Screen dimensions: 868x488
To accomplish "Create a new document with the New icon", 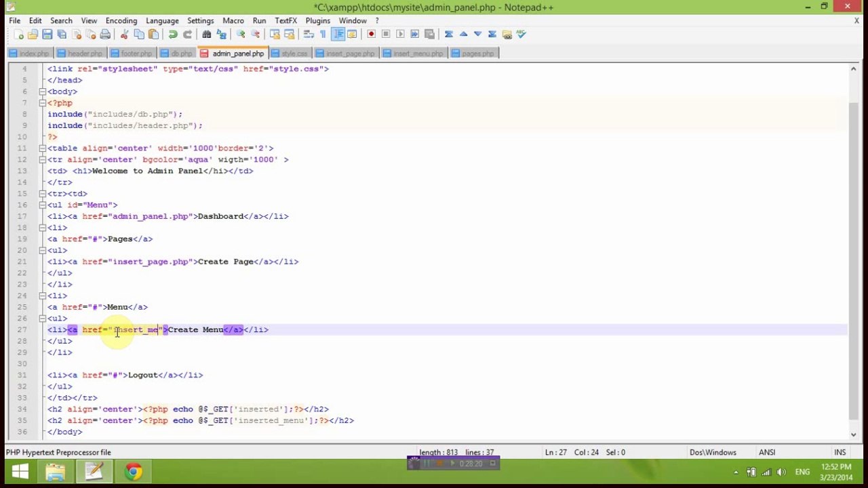I will pos(18,34).
